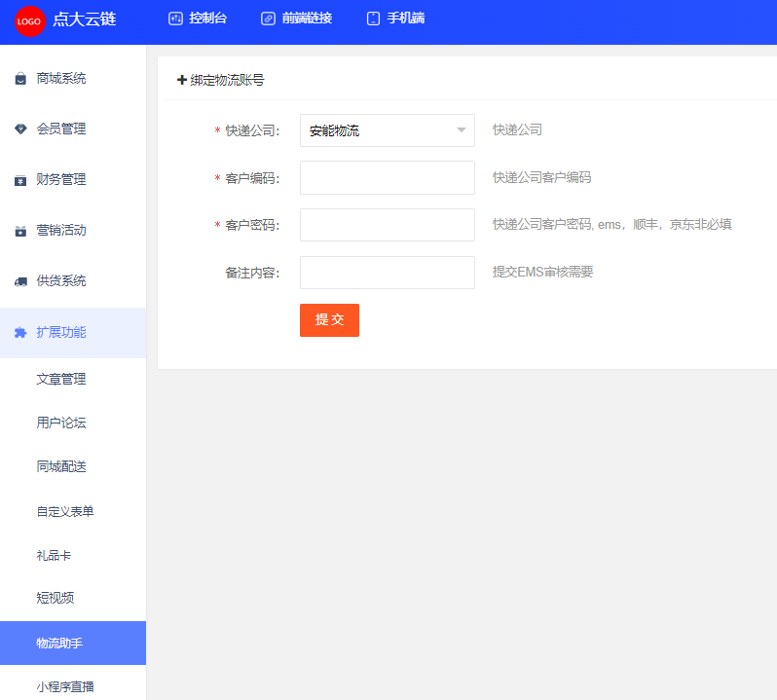Open the 控制台 top menu
The width and height of the screenshot is (777, 700).
pos(198,18)
